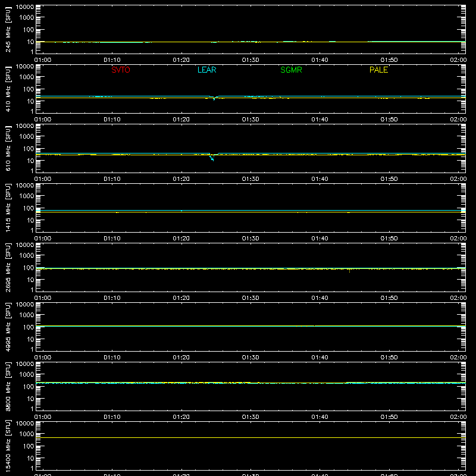Click the 100 tick on 2695 MHz axis
The width and height of the screenshot is (476, 476).
(x=29, y=268)
